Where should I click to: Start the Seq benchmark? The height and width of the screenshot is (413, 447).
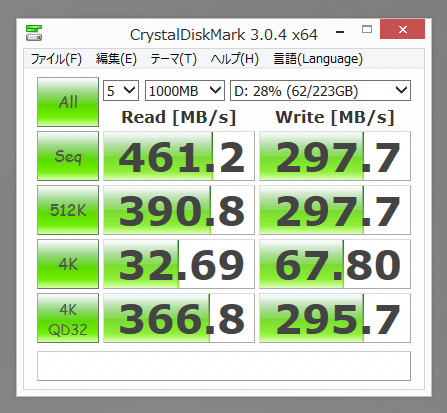click(x=68, y=156)
